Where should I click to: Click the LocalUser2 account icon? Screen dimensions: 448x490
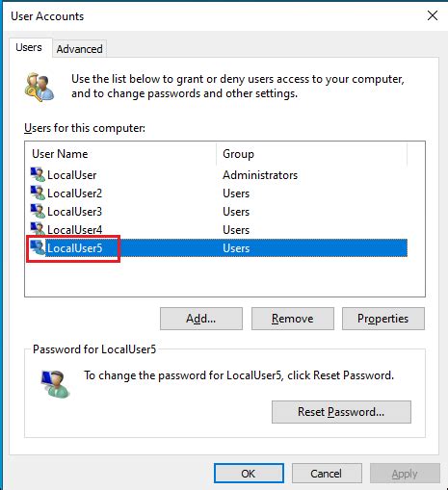pos(38,193)
